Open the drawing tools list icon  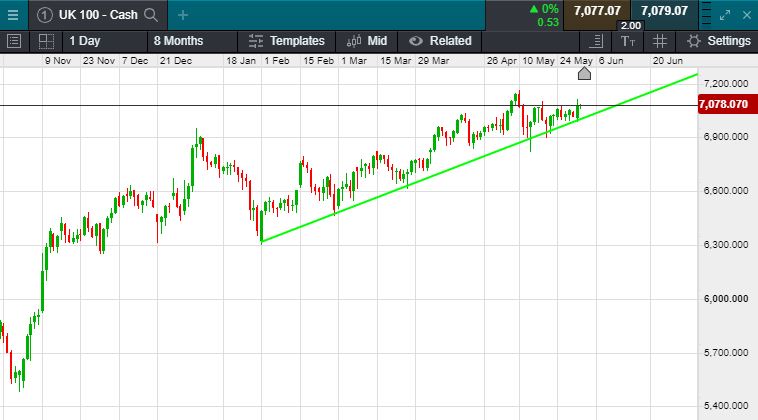pyautogui.click(x=14, y=41)
